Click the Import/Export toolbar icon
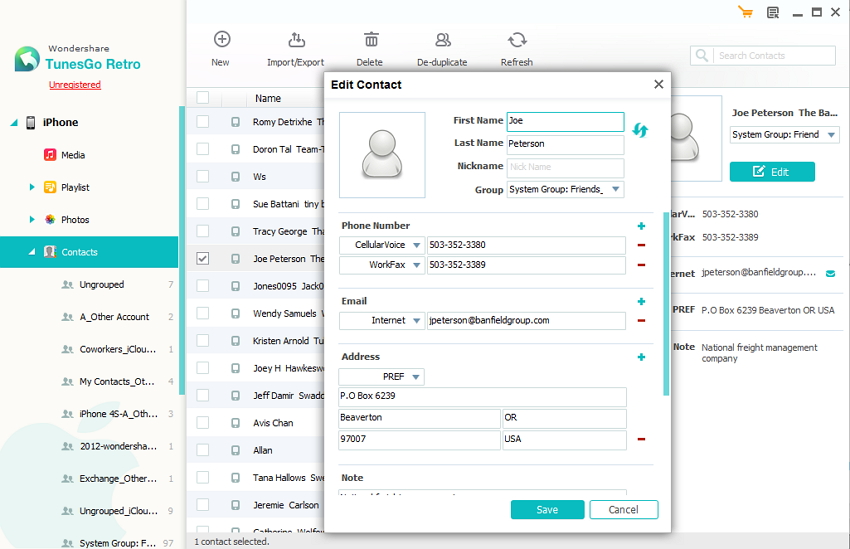Screen dimensions: 850x549 pos(296,40)
